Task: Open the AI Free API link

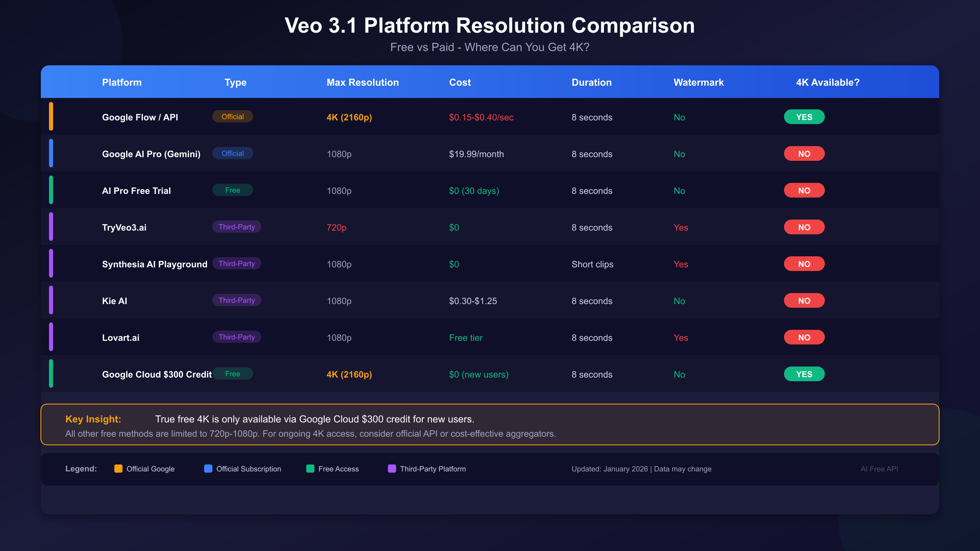Action: [879, 469]
